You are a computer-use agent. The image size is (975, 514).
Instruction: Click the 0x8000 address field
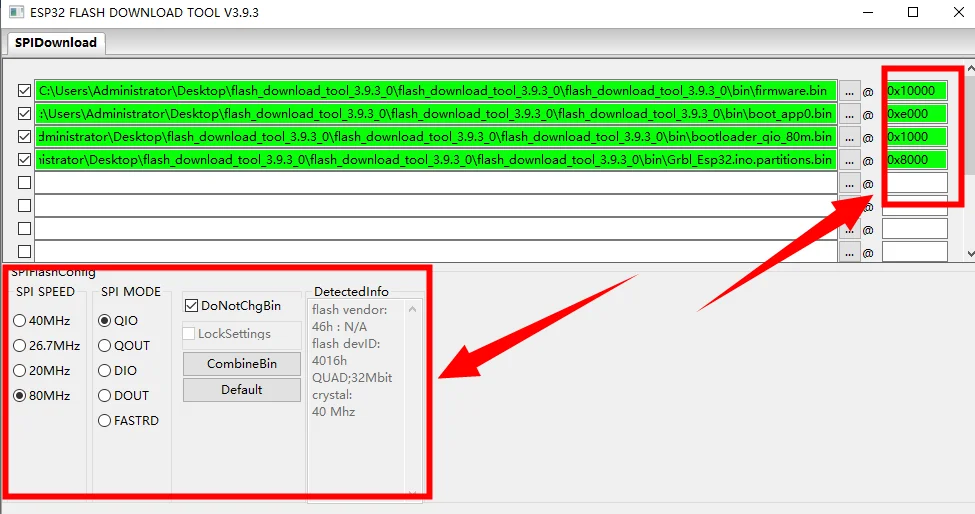coord(915,160)
